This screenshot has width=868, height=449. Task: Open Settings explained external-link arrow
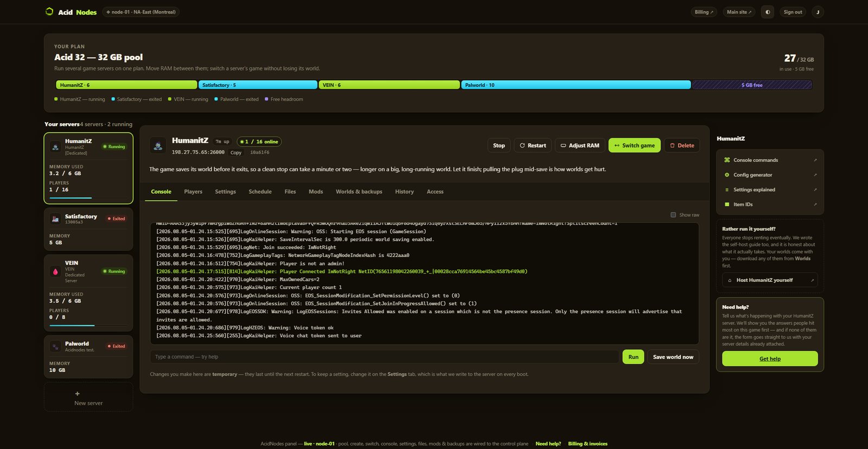click(x=815, y=189)
